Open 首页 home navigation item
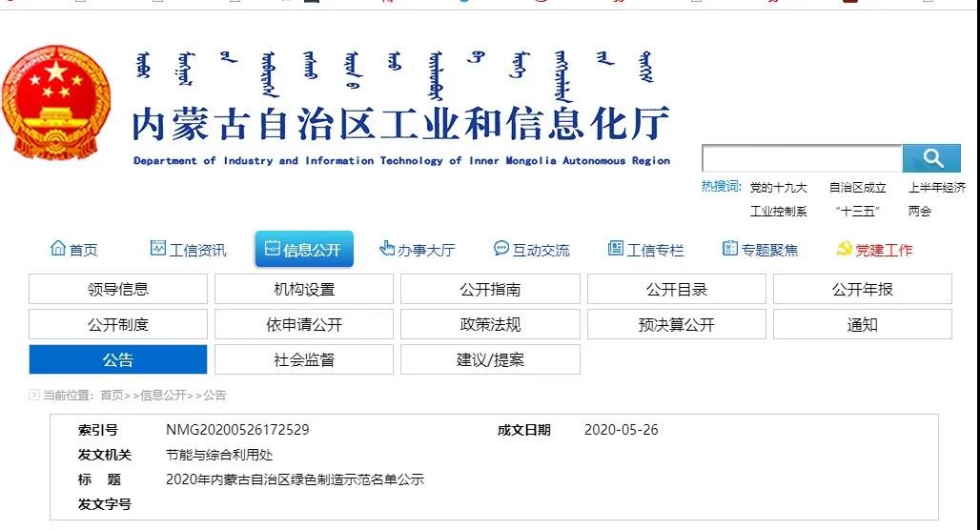Image resolution: width=980 pixels, height=530 pixels. point(74,250)
